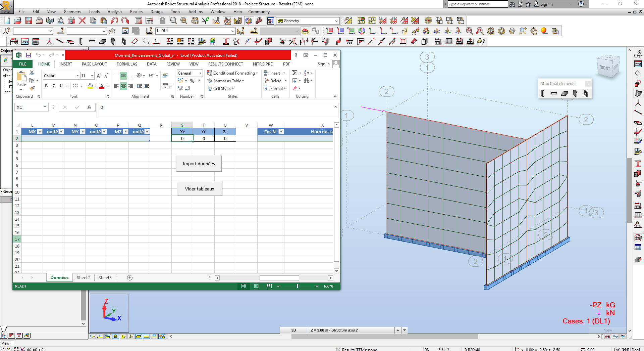Open the Robot Geometry menu
This screenshot has height=351, width=644.
tap(72, 12)
